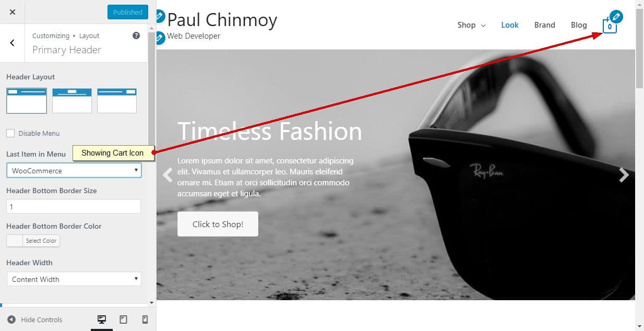The image size is (644, 331).
Task: Select the first header layout option
Action: click(x=27, y=100)
